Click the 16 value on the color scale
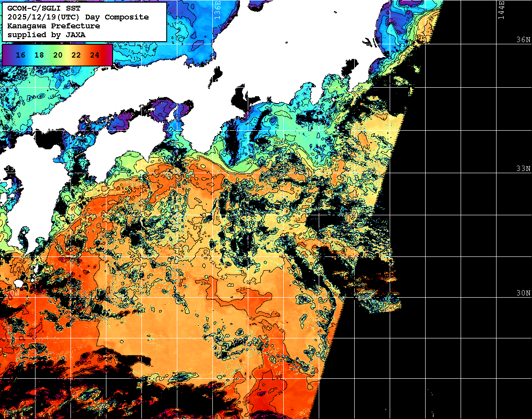This screenshot has height=419, width=532. (20, 55)
